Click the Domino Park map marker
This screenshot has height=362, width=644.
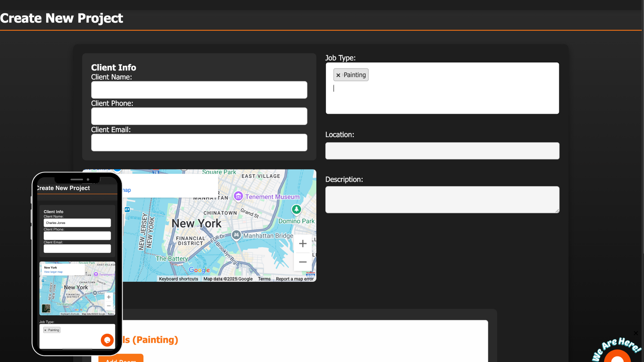click(296, 209)
